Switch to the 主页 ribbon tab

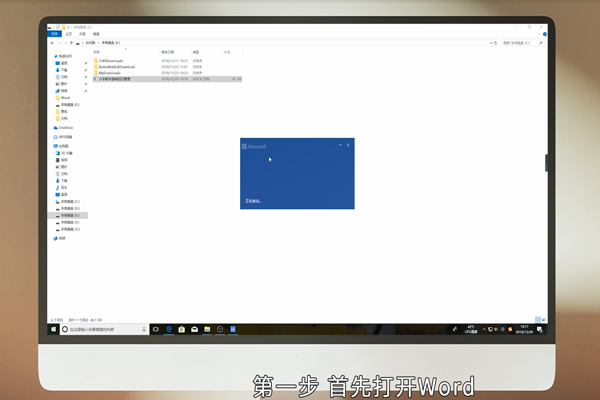tap(68, 34)
